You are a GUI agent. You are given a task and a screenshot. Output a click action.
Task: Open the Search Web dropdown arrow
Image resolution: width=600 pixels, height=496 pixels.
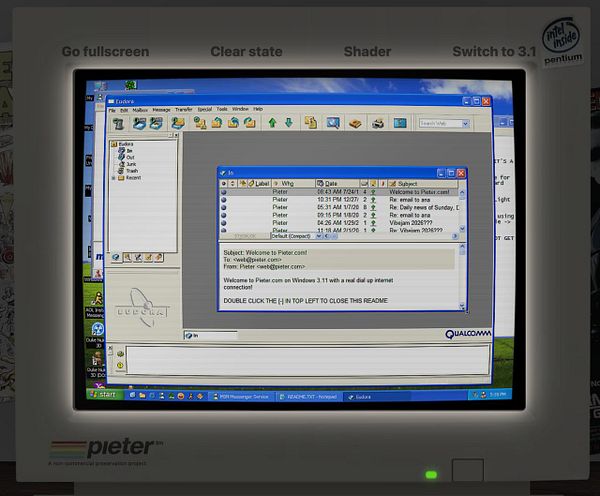(x=465, y=124)
